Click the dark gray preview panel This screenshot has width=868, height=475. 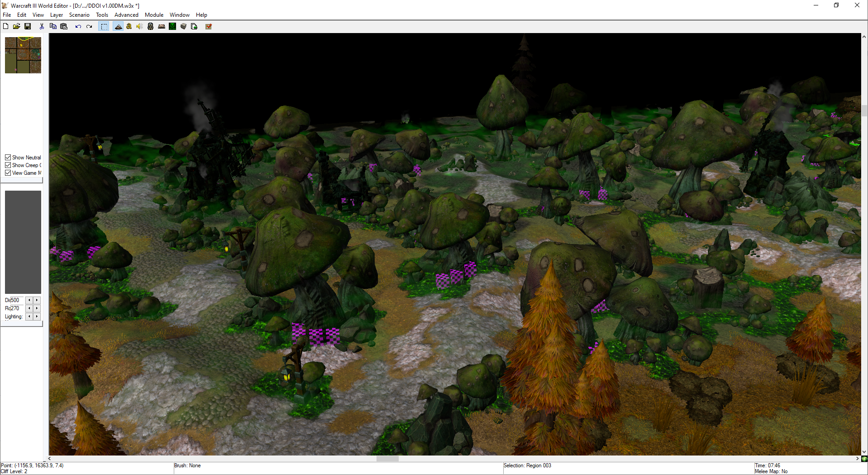click(23, 242)
